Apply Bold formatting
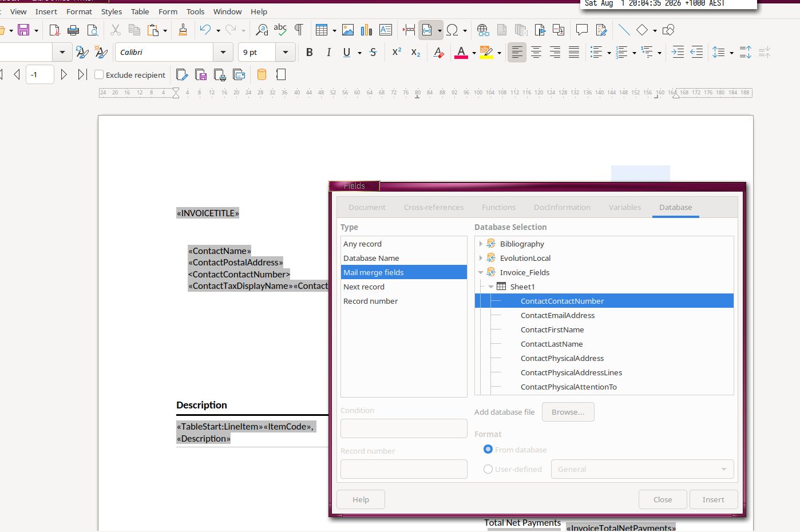 [x=310, y=52]
